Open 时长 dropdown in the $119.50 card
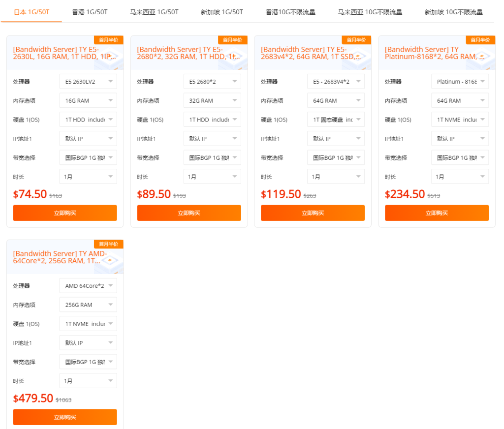 [336, 177]
